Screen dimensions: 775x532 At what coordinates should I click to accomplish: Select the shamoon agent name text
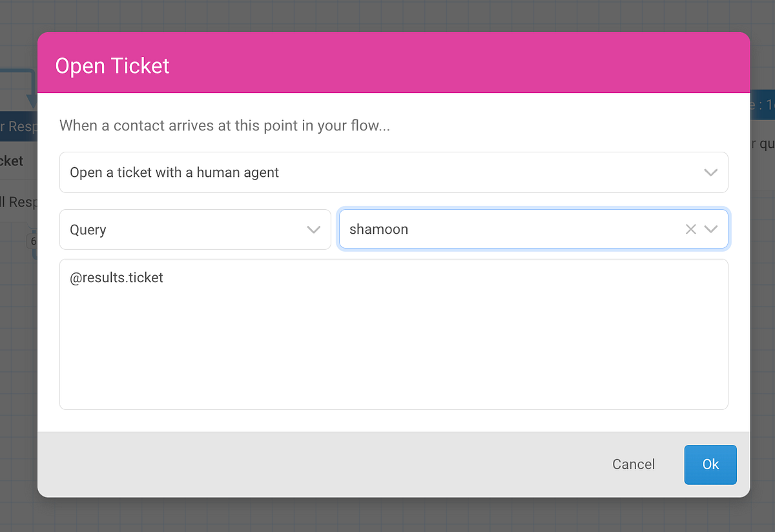pyautogui.click(x=378, y=229)
